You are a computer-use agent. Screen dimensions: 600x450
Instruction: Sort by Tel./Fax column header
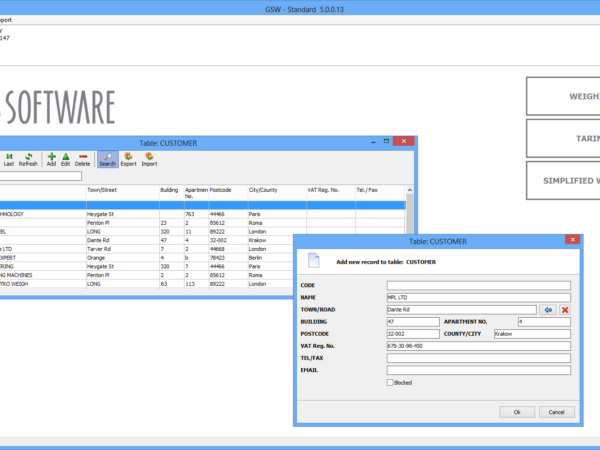(x=380, y=193)
